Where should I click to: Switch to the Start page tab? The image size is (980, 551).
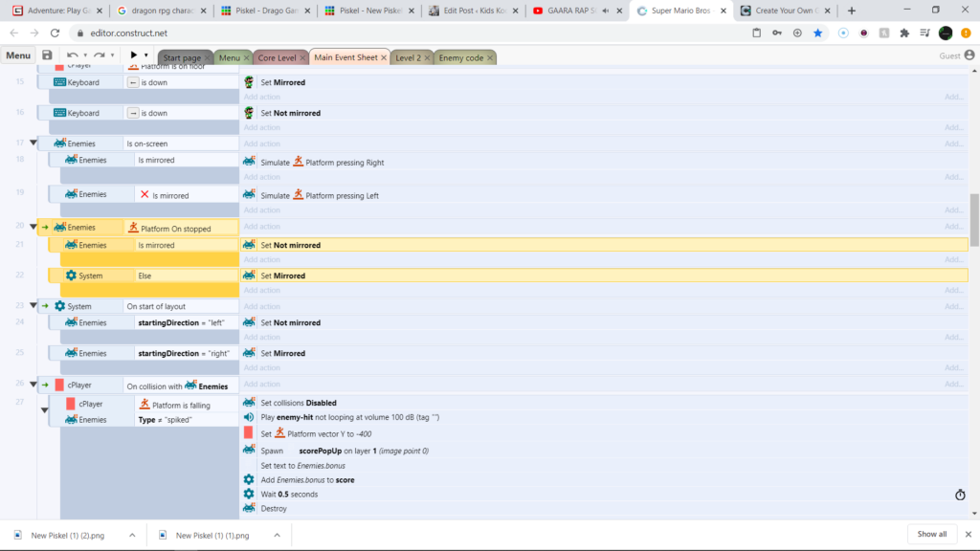182,57
